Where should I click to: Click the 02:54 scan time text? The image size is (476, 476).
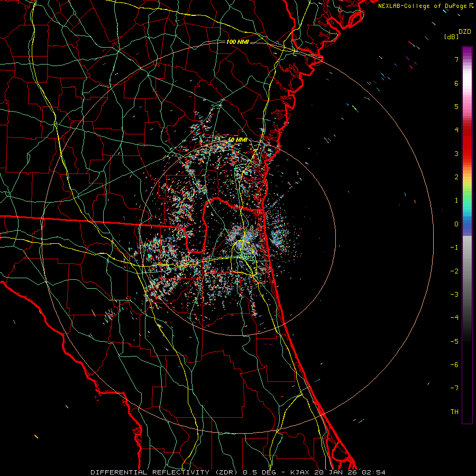point(373,472)
